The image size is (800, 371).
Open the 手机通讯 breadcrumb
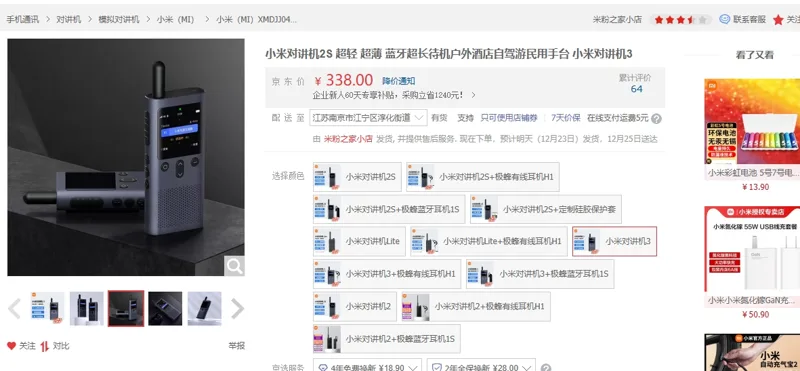(x=22, y=19)
